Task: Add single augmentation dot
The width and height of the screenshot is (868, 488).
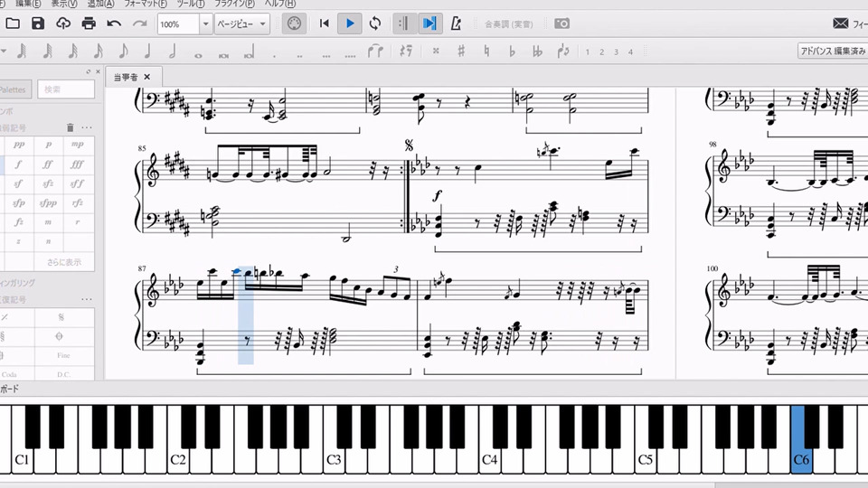Action: coord(275,55)
